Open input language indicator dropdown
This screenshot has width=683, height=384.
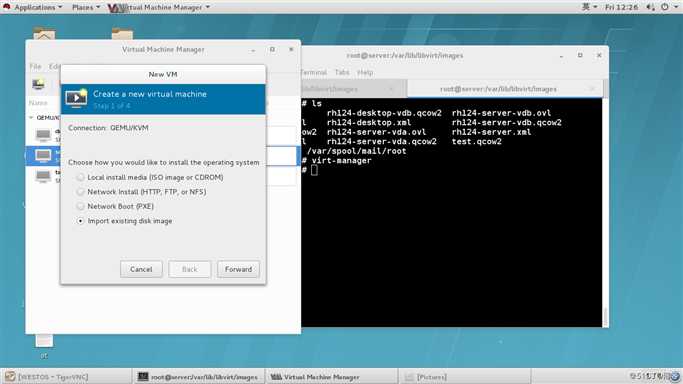589,7
